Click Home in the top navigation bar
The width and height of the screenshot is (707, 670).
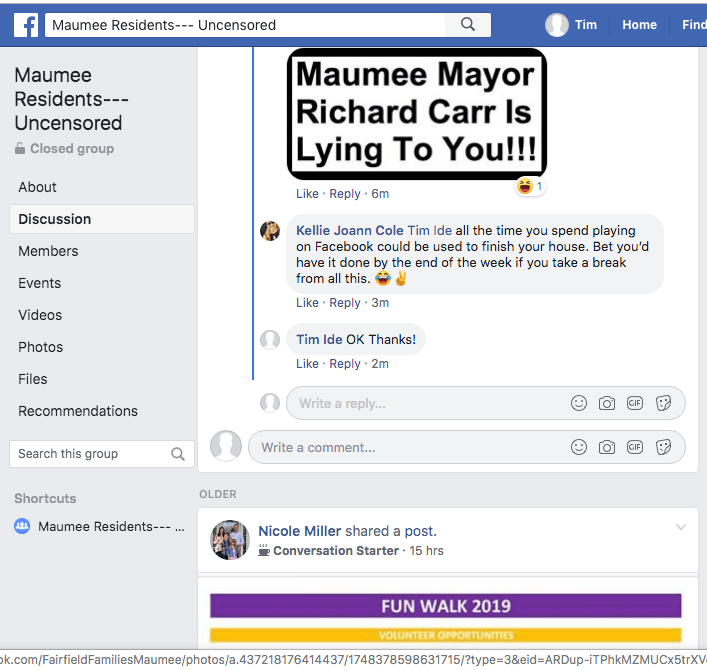[x=639, y=25]
